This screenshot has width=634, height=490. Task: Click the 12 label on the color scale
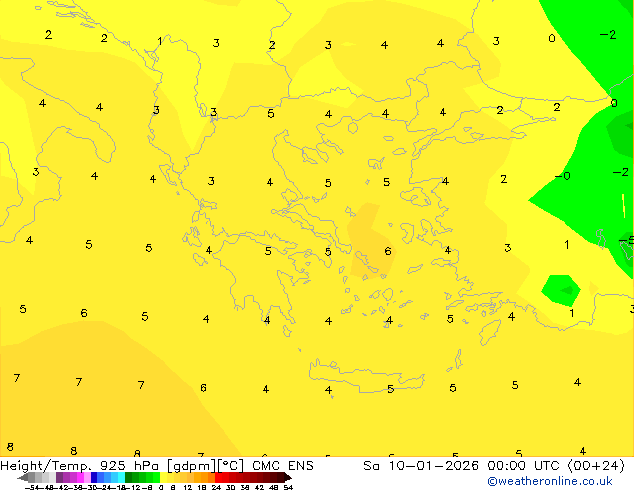point(188,488)
